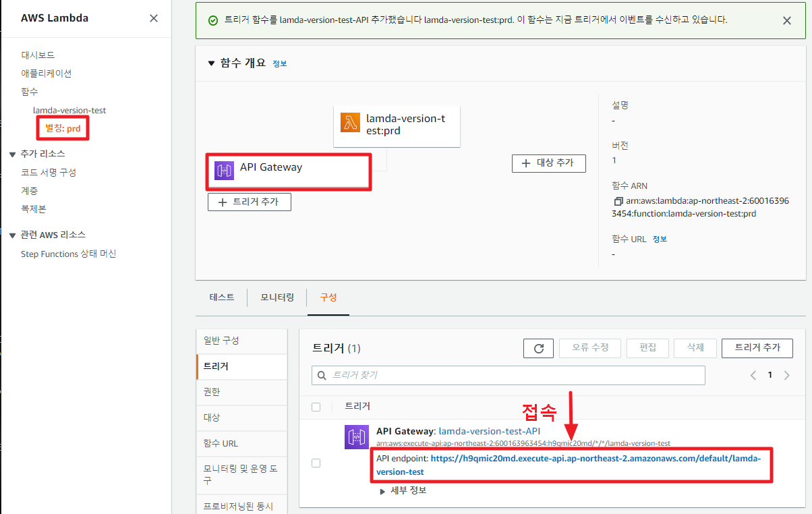812x514 pixels.
Task: Click the 삭제 button
Action: 695,347
